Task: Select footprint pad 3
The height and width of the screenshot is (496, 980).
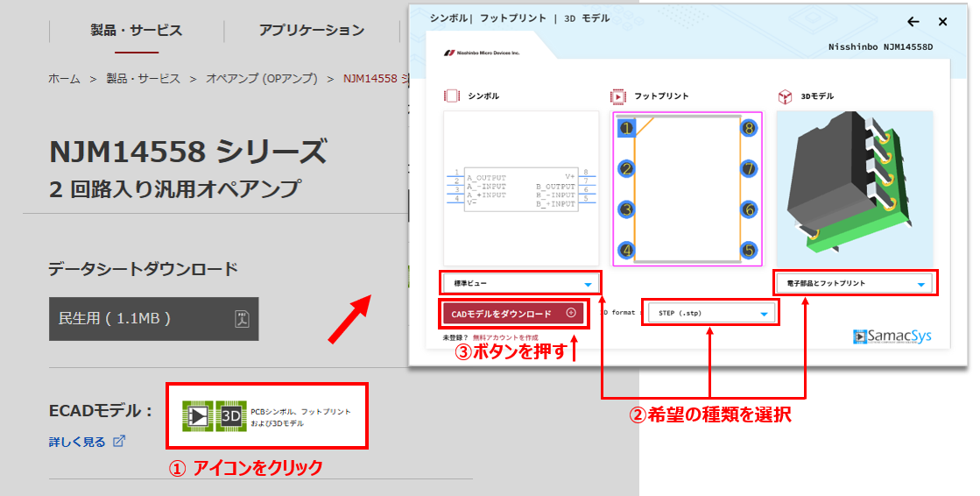Action: coord(626,209)
